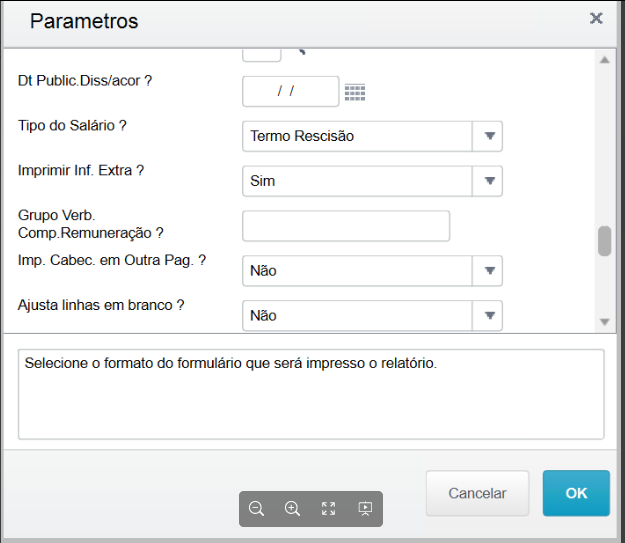The height and width of the screenshot is (543, 625).
Task: Click the vertical scrollbar thumb
Action: click(x=605, y=241)
